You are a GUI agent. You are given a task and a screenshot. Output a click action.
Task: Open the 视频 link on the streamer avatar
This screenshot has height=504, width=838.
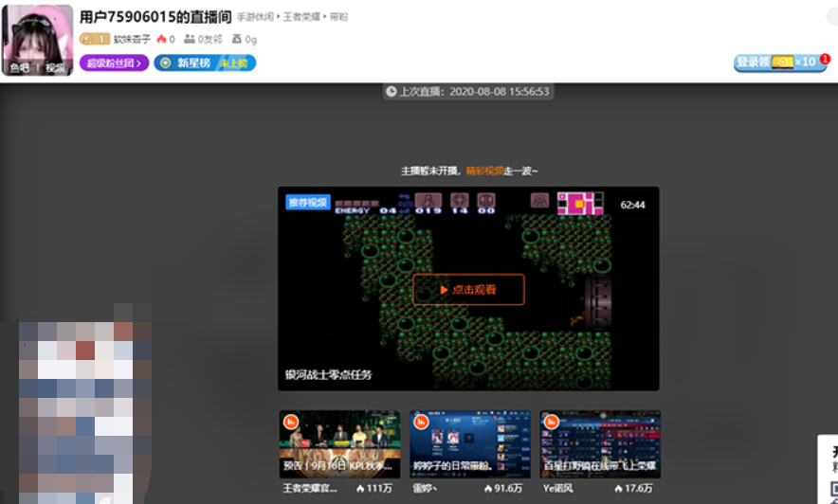pos(55,68)
